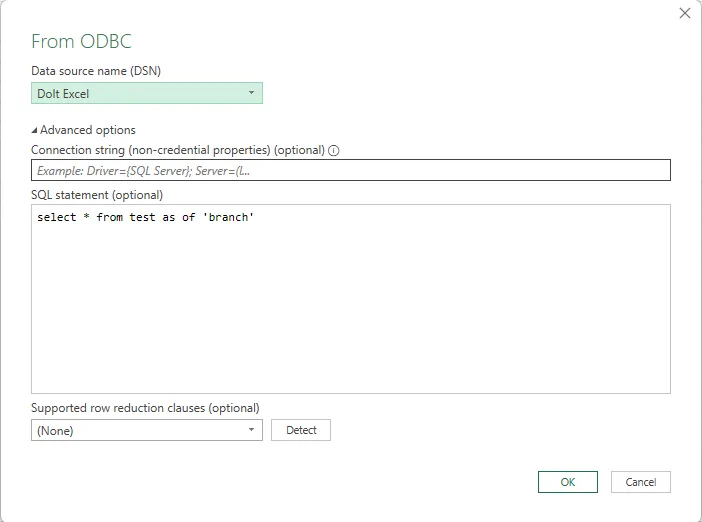Click the word 'branch' in the SQL statement
This screenshot has width=702, height=522.
(x=229, y=217)
